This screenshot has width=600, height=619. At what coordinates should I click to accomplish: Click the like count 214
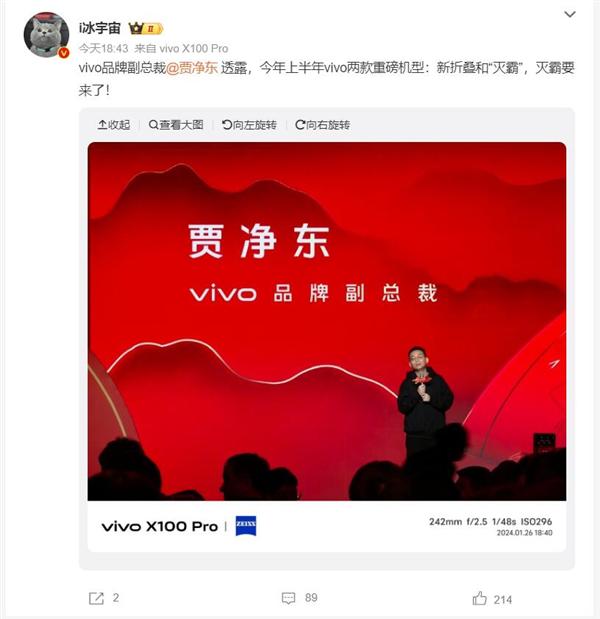coord(503,600)
